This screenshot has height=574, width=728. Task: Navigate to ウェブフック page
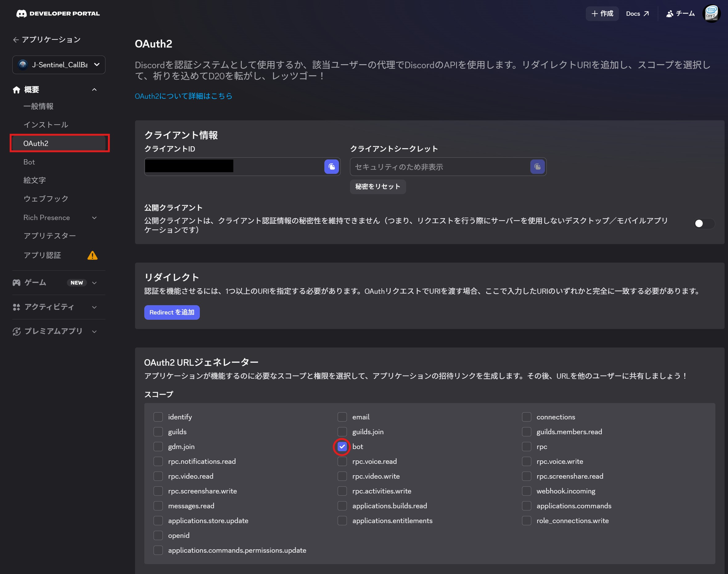click(46, 199)
